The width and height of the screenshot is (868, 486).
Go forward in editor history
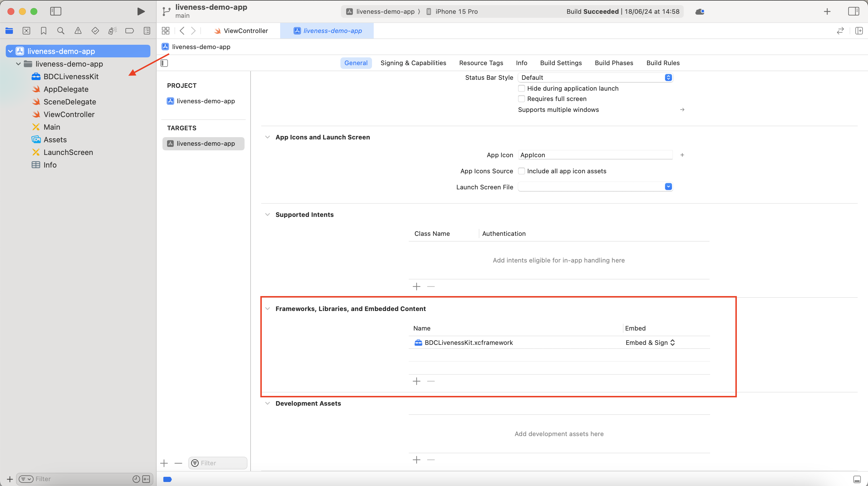click(x=193, y=31)
